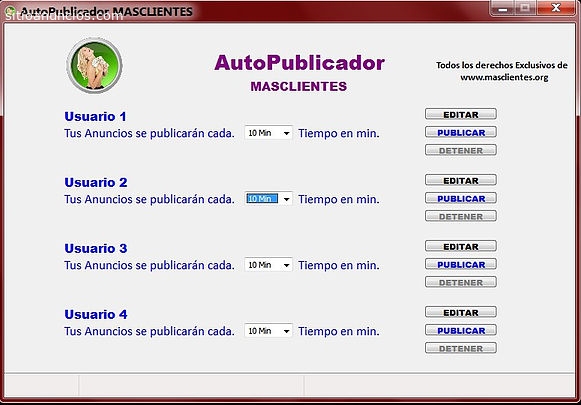Image resolution: width=581 pixels, height=405 pixels.
Task: Expand Usuario 2 time interval dropdown arrow
Action: pos(286,199)
